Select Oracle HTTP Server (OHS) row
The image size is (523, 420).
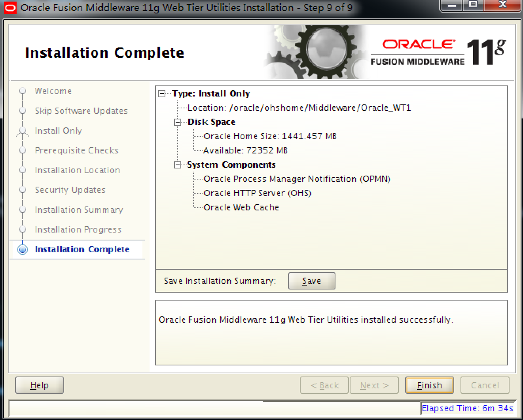[258, 193]
